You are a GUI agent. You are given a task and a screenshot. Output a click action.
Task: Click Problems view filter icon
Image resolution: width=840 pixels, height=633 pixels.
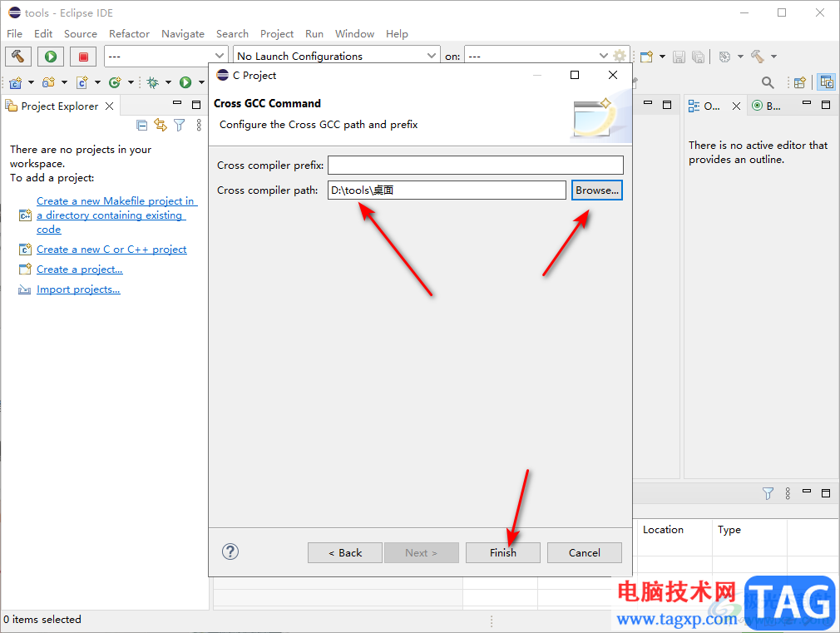768,493
